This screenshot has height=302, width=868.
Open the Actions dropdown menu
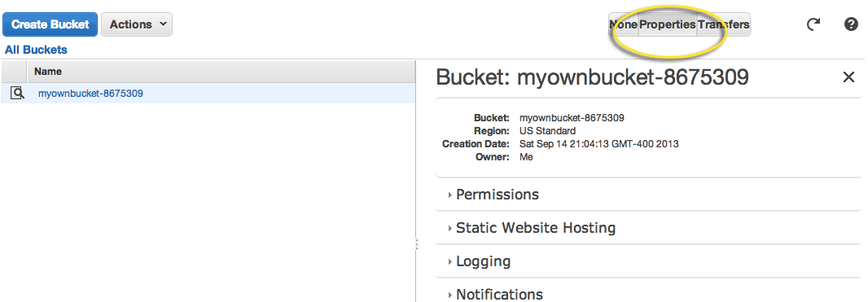pyautogui.click(x=137, y=24)
